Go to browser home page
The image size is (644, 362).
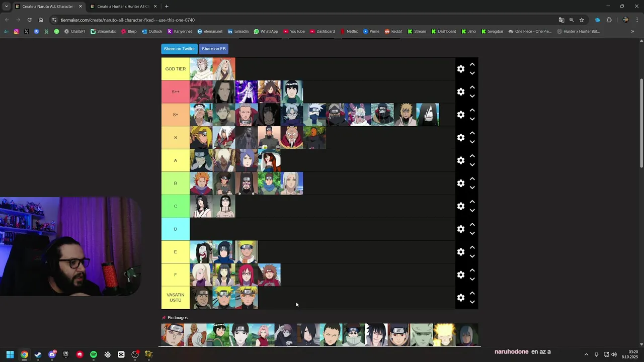pos(41,20)
